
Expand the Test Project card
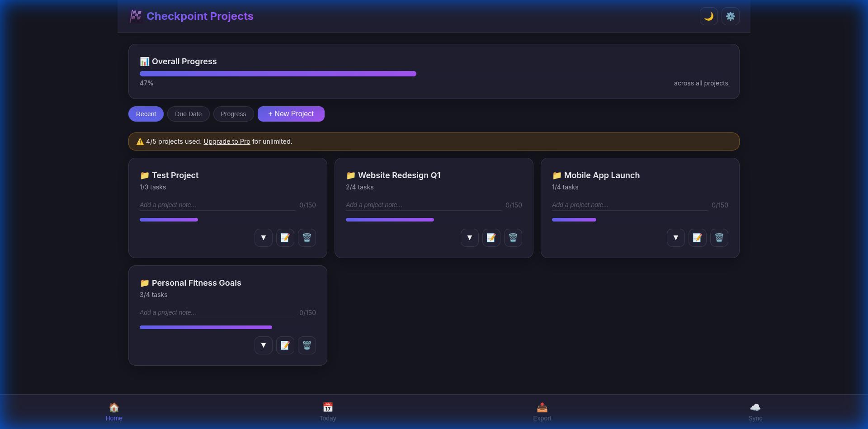coord(264,238)
